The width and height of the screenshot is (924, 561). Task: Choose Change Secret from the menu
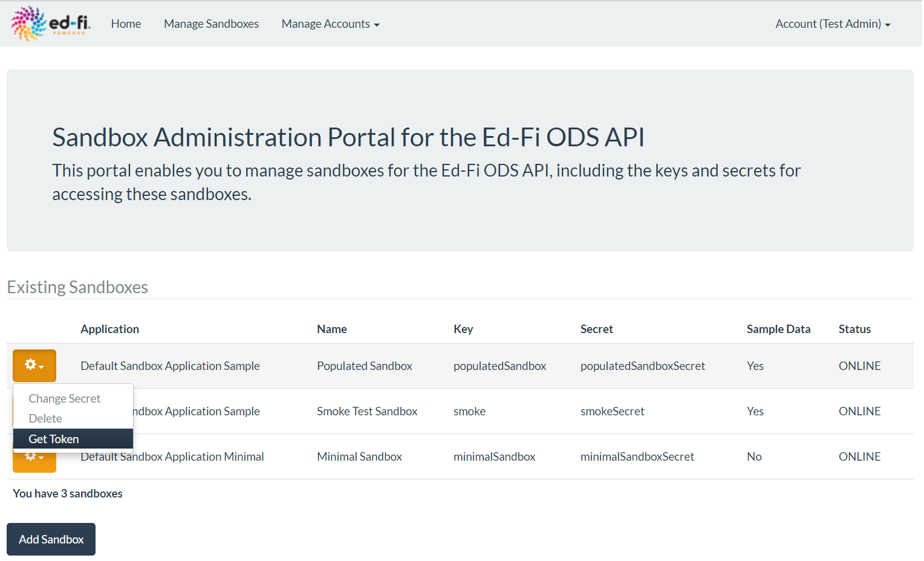(65, 398)
